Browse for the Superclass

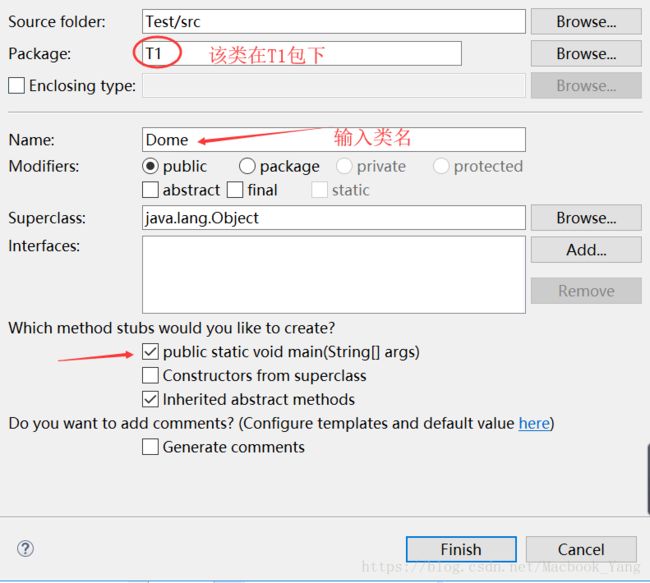(x=585, y=217)
